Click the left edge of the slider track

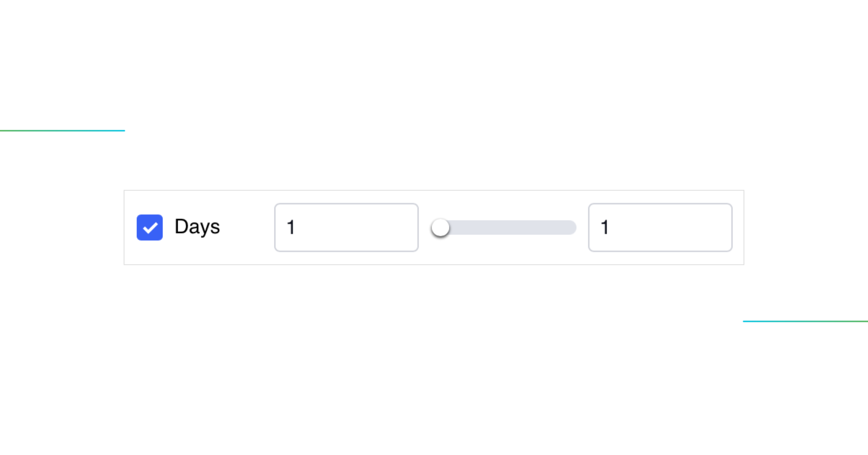tap(434, 228)
